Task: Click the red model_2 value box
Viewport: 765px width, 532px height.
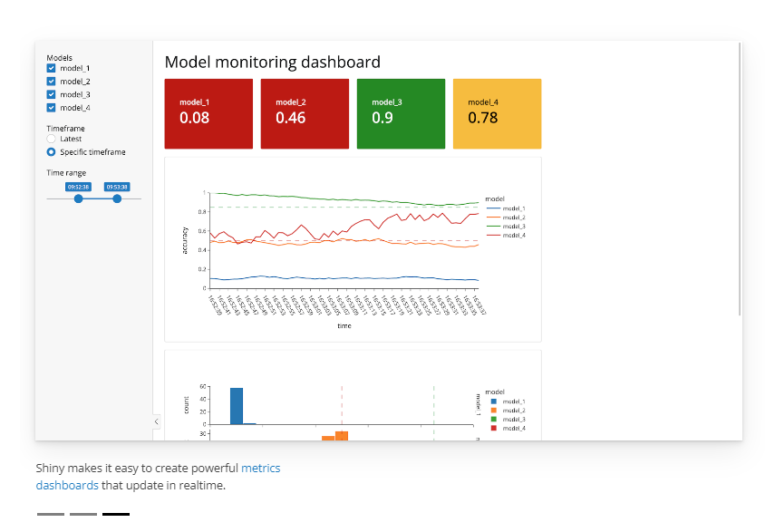Action: 305,113
